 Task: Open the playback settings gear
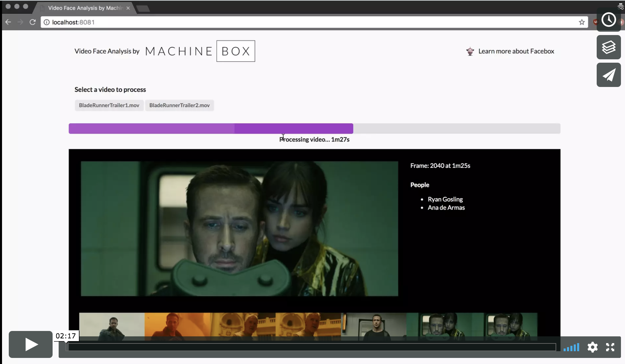(x=593, y=347)
